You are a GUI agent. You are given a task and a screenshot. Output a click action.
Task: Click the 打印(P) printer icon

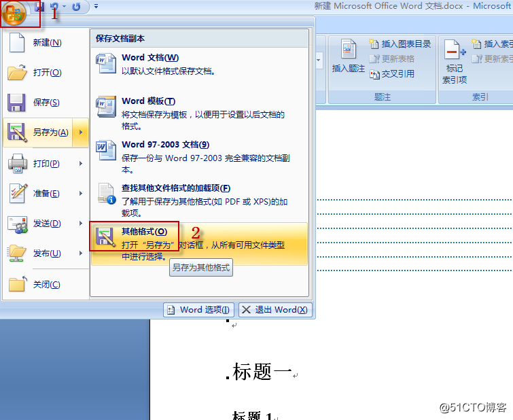click(18, 163)
